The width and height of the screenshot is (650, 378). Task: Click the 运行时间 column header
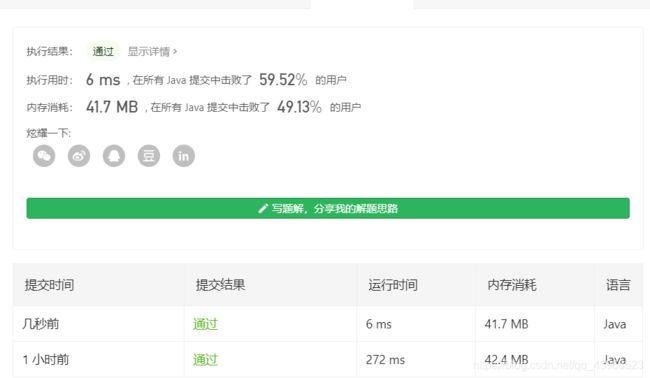click(393, 285)
